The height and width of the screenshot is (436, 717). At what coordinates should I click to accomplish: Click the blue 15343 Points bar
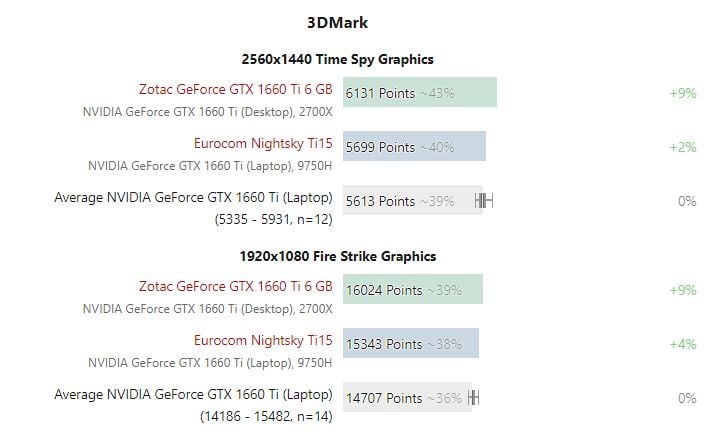click(411, 343)
